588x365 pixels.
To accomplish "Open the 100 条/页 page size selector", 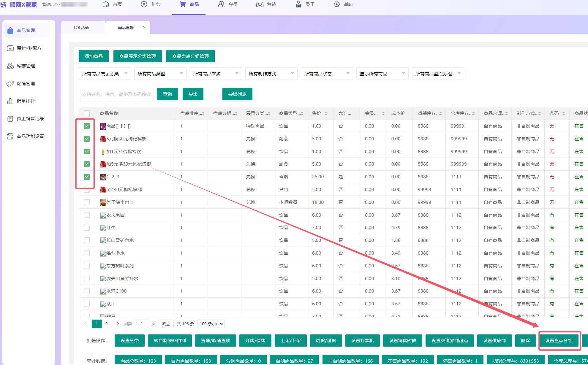I will click(x=211, y=324).
